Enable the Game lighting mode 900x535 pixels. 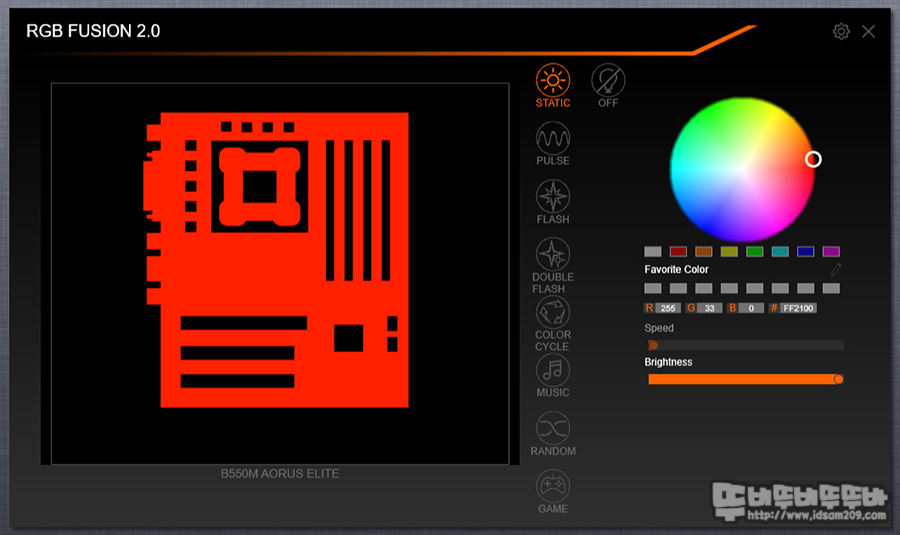click(x=553, y=486)
